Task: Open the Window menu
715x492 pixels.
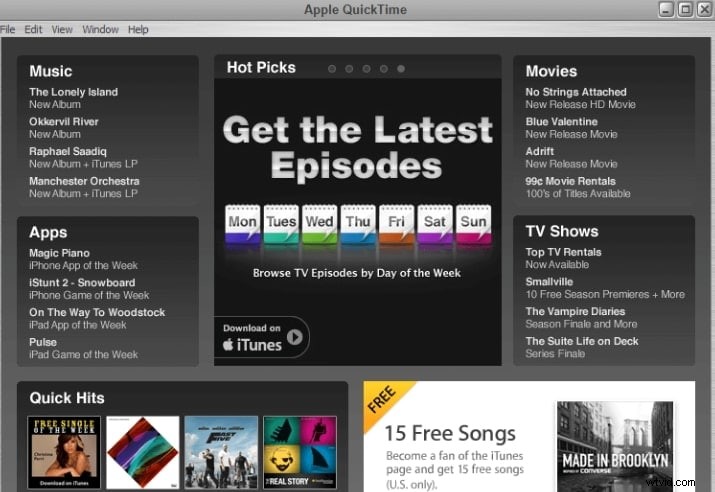Action: (100, 30)
